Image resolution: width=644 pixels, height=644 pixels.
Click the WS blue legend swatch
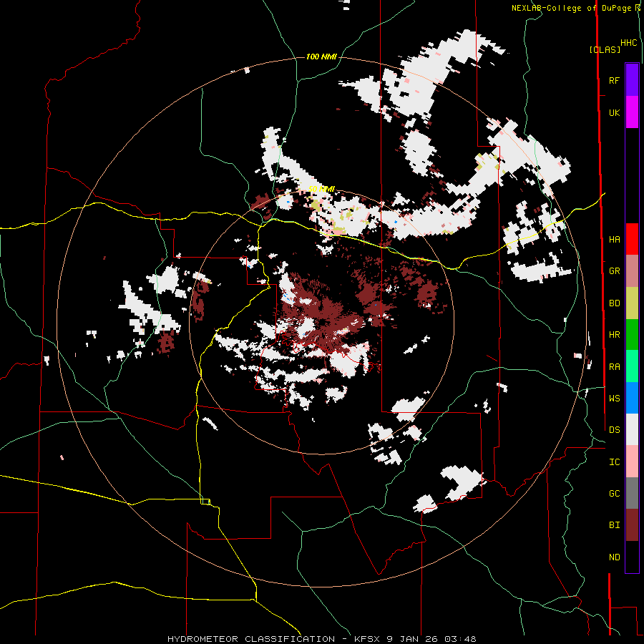(x=632, y=398)
